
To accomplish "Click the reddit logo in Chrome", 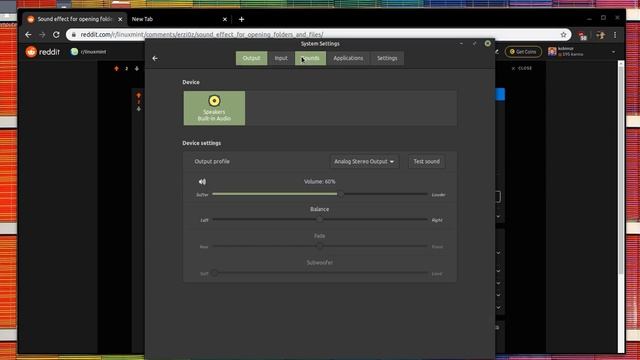I will tap(43, 52).
